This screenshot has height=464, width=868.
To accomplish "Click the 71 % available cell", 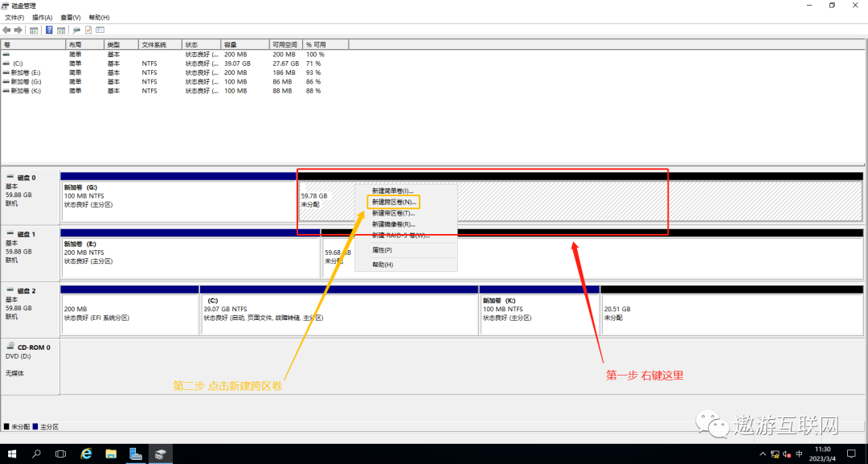I will click(313, 64).
